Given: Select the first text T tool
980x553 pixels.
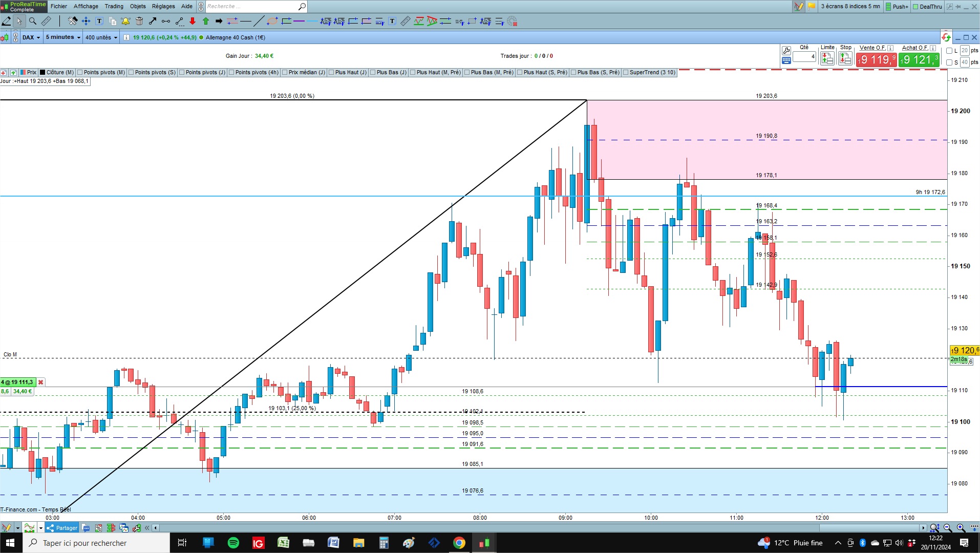Looking at the screenshot, I should tap(99, 21).
